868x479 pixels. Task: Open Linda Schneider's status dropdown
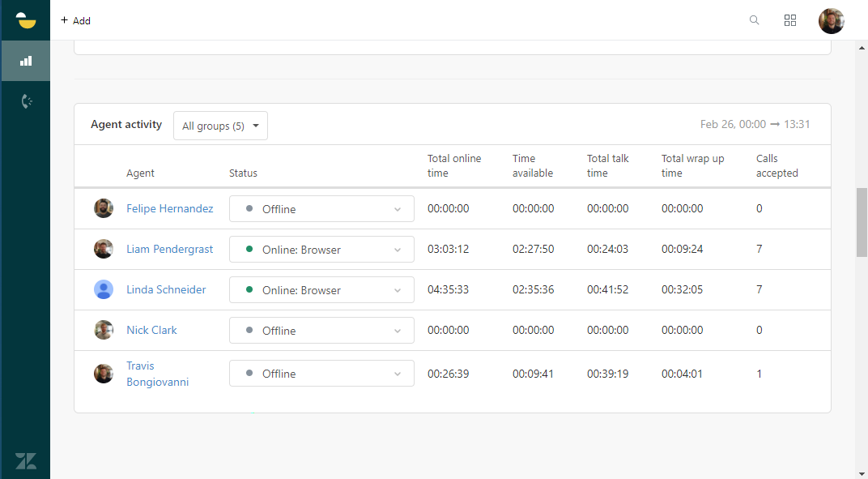(321, 290)
